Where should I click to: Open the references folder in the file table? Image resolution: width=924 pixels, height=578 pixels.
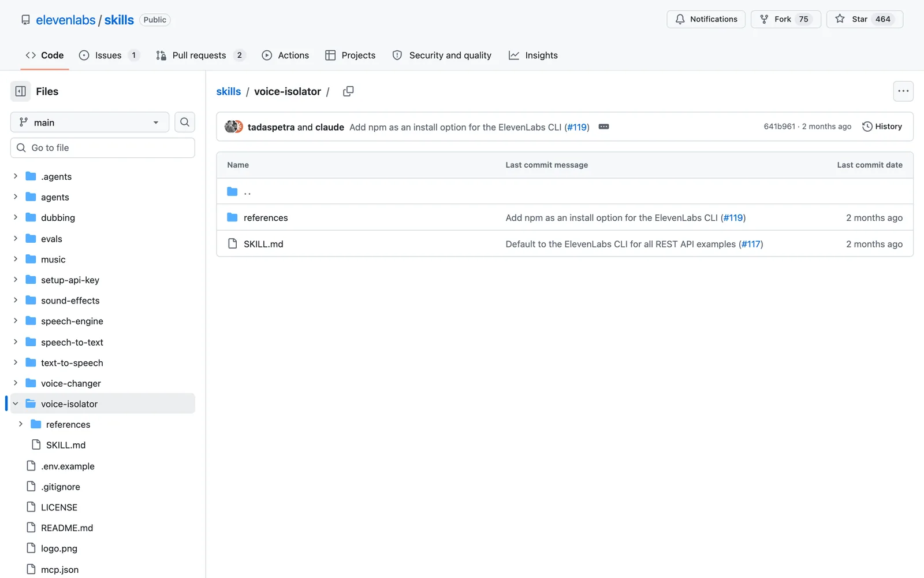pos(266,218)
